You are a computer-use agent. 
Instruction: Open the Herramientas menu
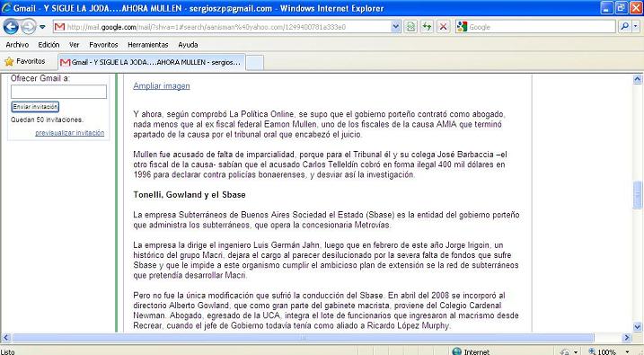pyautogui.click(x=148, y=45)
